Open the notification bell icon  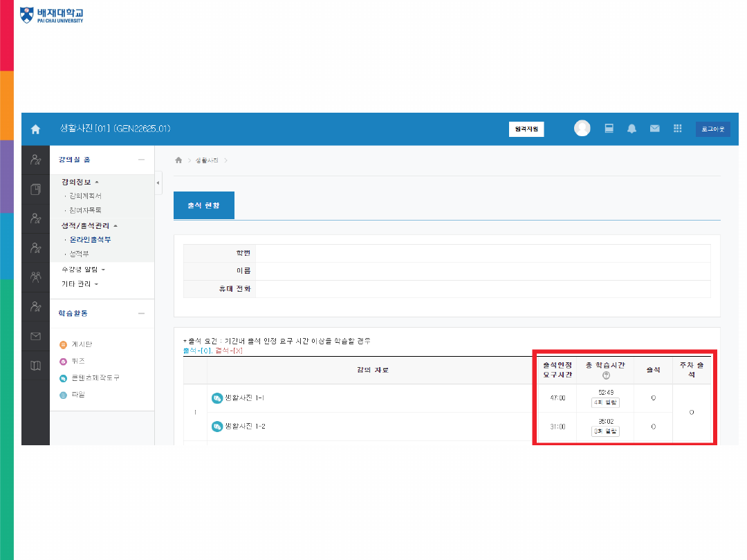click(x=631, y=129)
